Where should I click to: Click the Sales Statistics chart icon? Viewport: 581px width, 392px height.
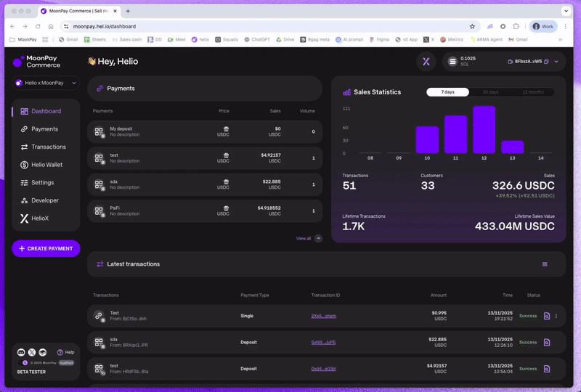pyautogui.click(x=347, y=92)
